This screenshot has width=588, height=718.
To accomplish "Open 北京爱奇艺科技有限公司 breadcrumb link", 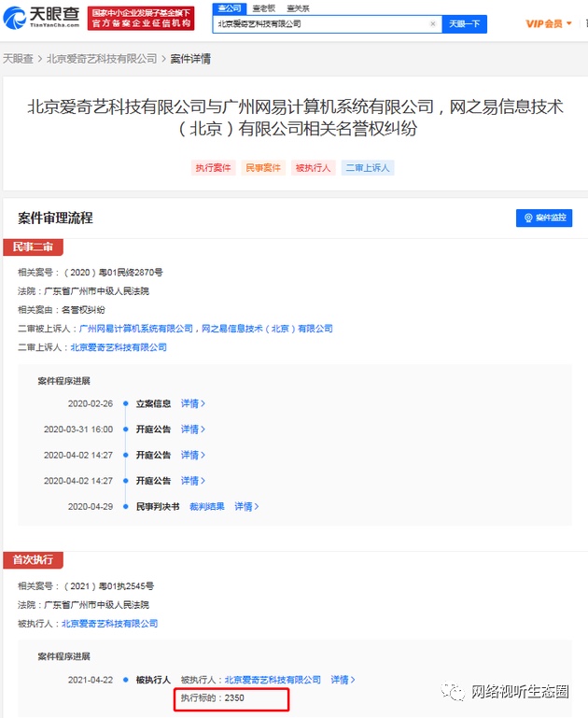I will coord(102,59).
